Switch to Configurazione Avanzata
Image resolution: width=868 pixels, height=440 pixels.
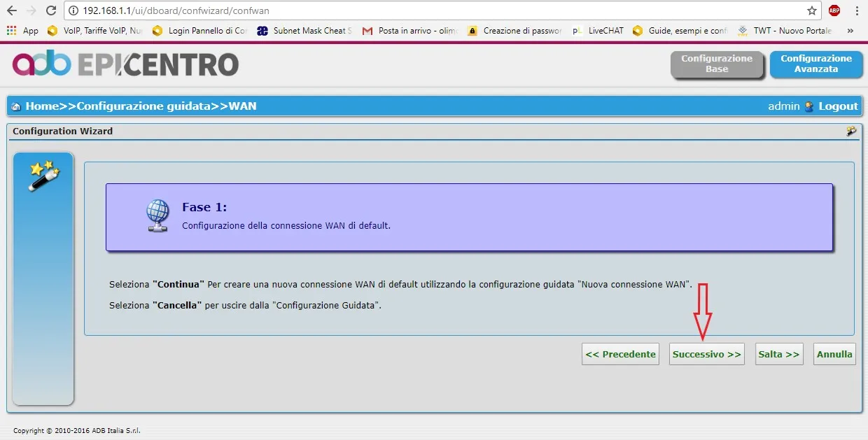815,64
